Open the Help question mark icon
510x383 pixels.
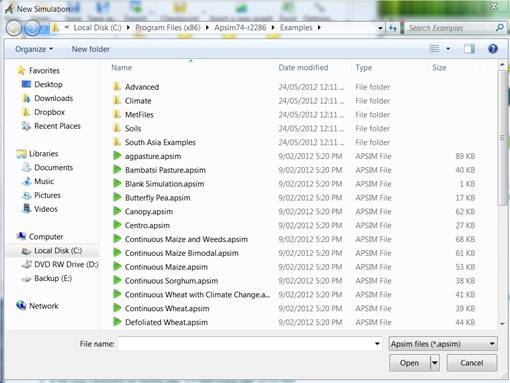493,49
